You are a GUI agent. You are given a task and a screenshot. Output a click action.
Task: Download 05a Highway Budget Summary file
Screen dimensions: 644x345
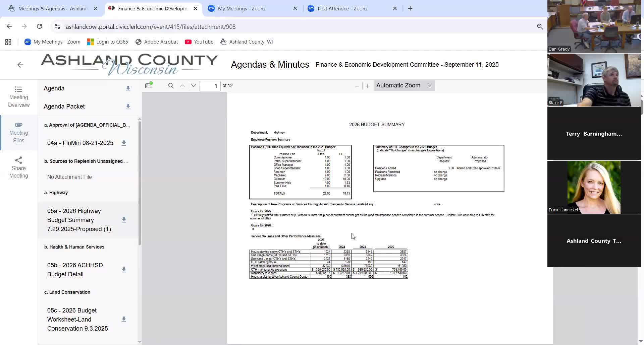tap(124, 220)
